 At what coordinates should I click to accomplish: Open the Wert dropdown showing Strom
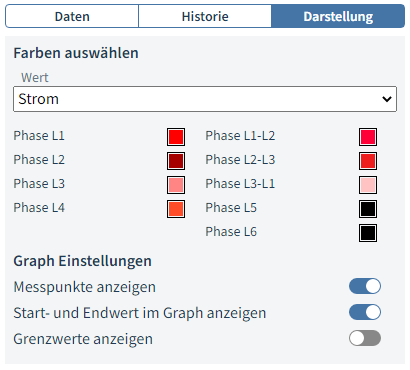(205, 99)
